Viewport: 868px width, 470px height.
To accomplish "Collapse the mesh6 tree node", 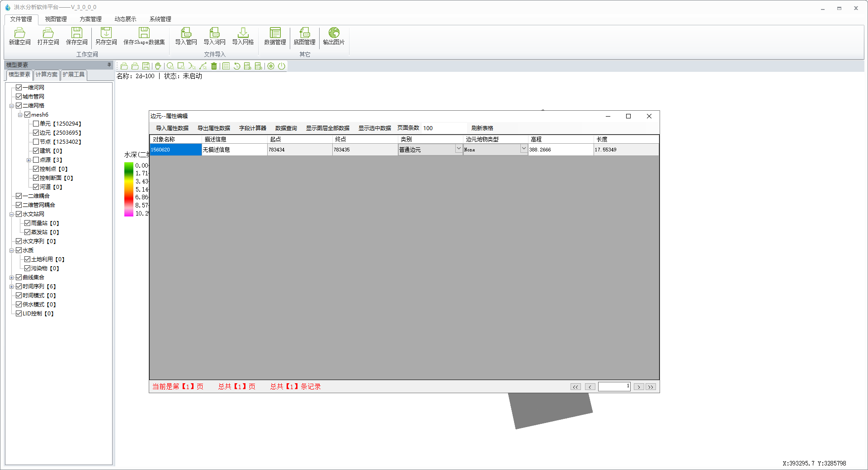I will coord(20,115).
